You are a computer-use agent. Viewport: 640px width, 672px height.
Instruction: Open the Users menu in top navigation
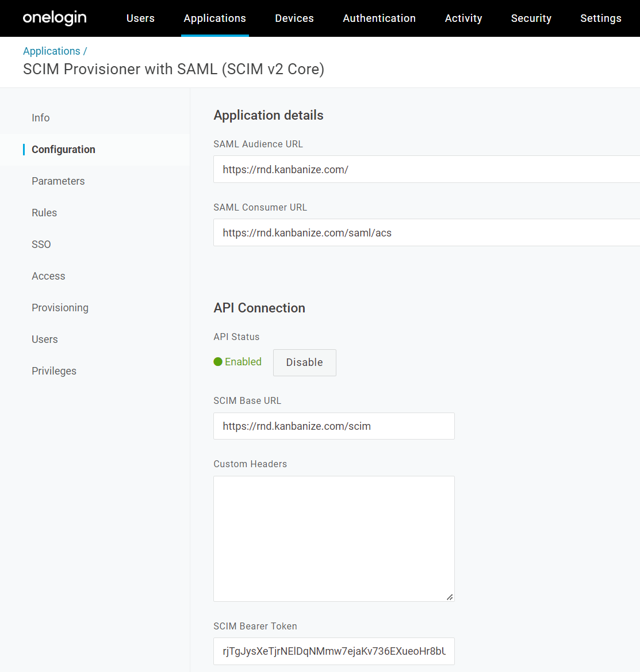point(140,18)
